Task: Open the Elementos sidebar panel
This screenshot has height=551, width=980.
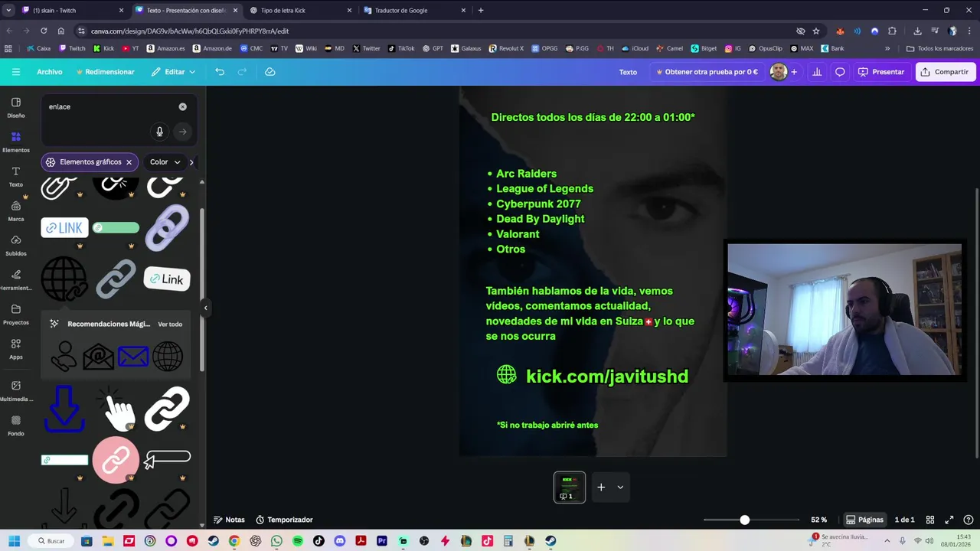Action: pyautogui.click(x=15, y=142)
